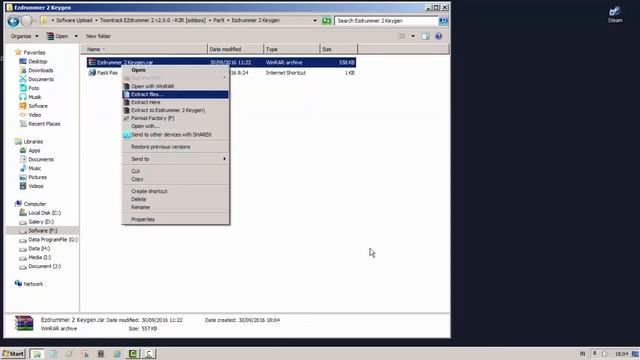Click the green C taskbar icon
This screenshot has width=640, height=360.
pos(133,353)
